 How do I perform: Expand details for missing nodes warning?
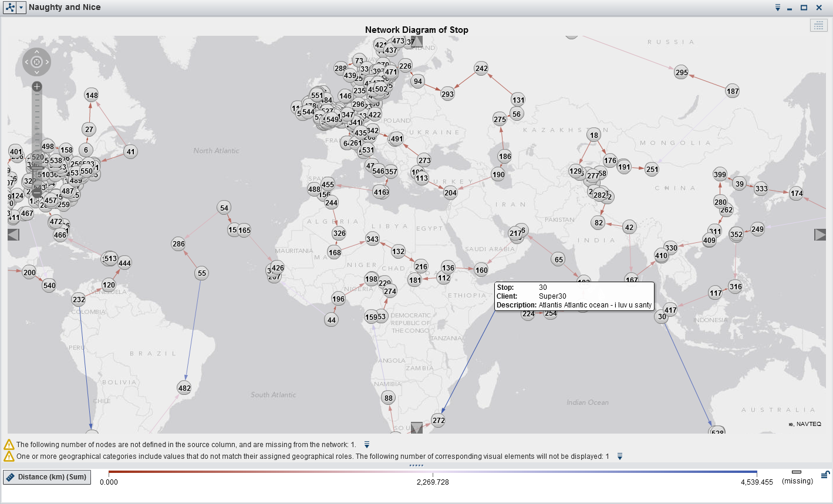point(367,445)
